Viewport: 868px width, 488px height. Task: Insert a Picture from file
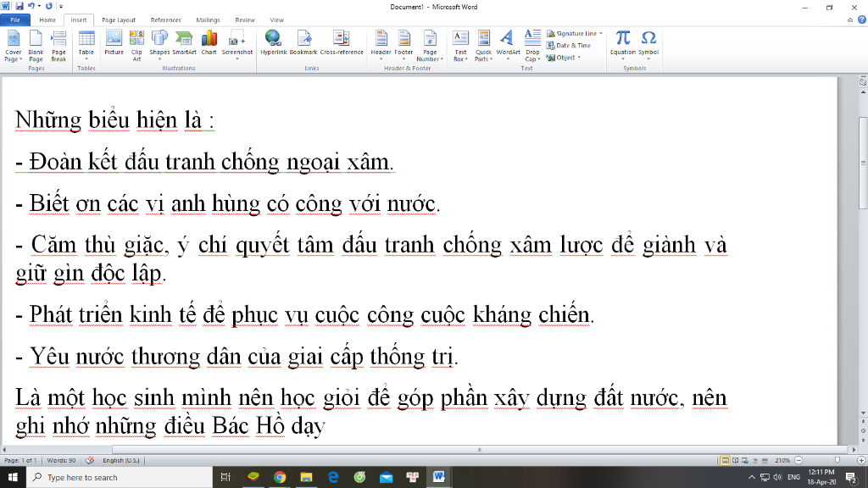point(114,43)
